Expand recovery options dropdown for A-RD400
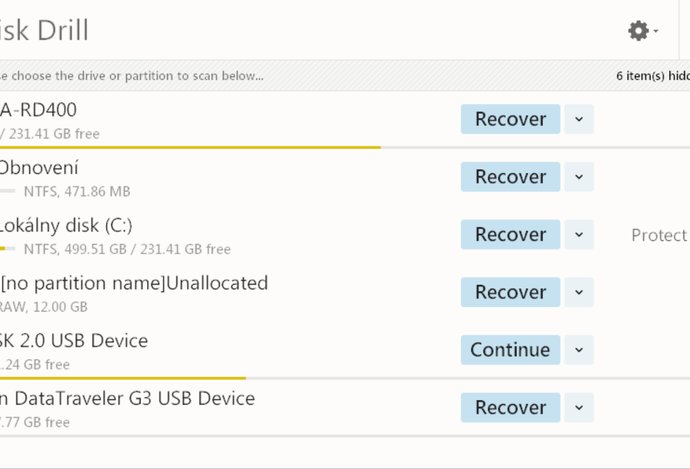This screenshot has height=469, width=690. 579,119
